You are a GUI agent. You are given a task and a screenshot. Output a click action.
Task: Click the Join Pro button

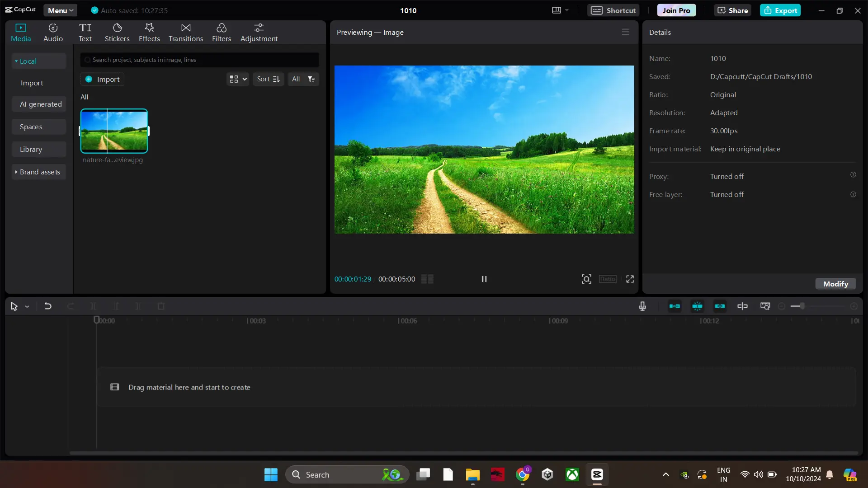(x=676, y=10)
